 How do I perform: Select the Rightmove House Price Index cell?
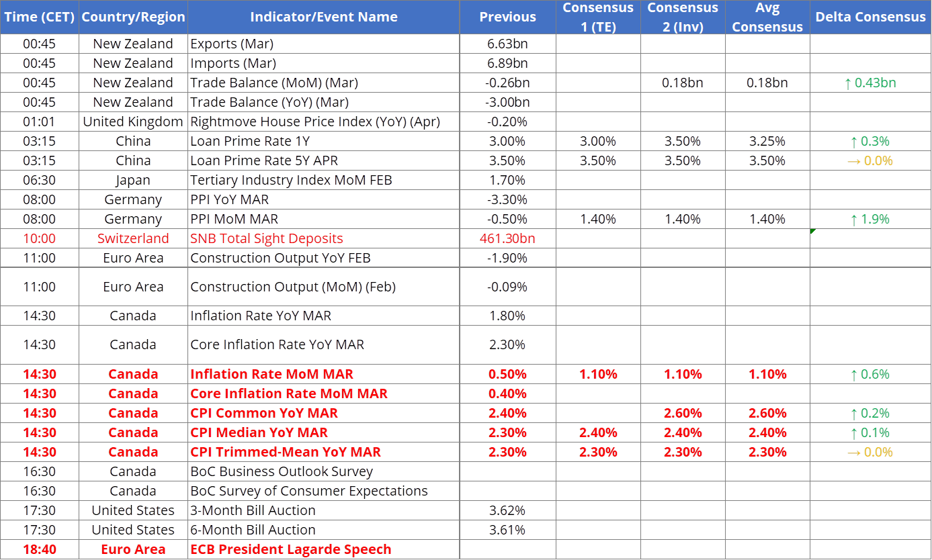[324, 122]
